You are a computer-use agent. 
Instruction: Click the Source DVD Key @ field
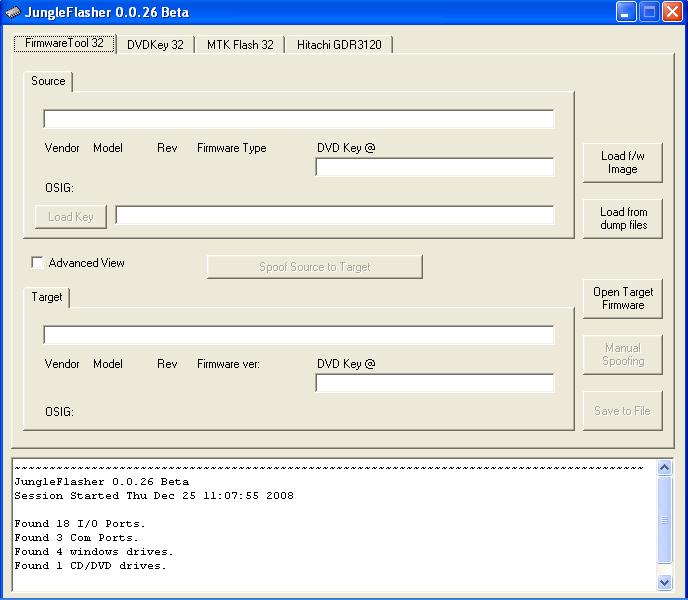(x=435, y=167)
